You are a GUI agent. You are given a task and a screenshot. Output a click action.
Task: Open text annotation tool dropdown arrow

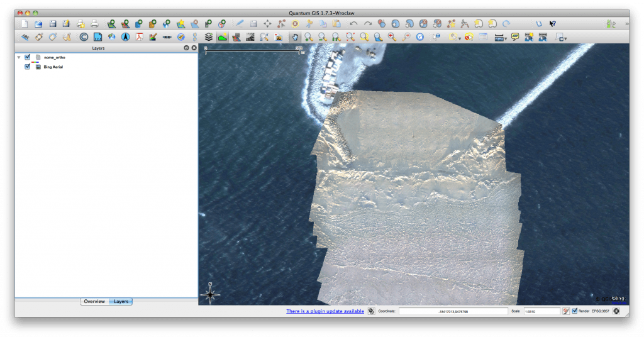(565, 38)
